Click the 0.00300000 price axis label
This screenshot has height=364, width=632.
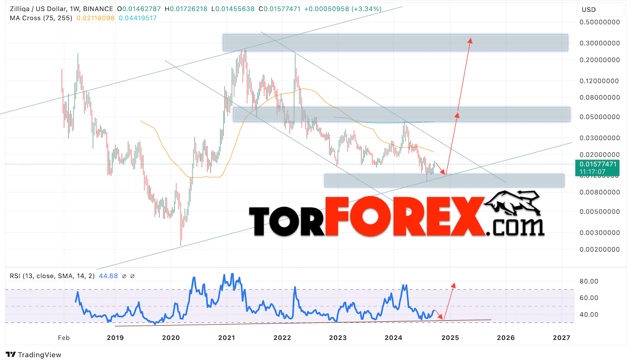point(600,233)
